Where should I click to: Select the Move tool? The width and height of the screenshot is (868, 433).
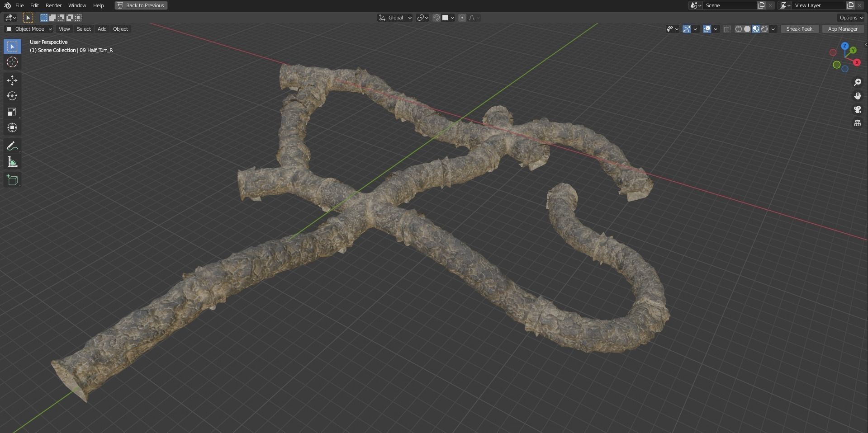(12, 80)
